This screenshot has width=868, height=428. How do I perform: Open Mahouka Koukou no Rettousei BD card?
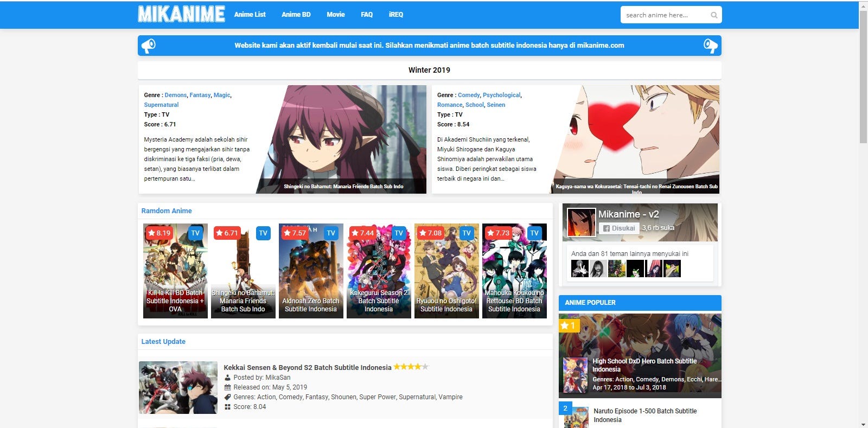(x=514, y=271)
